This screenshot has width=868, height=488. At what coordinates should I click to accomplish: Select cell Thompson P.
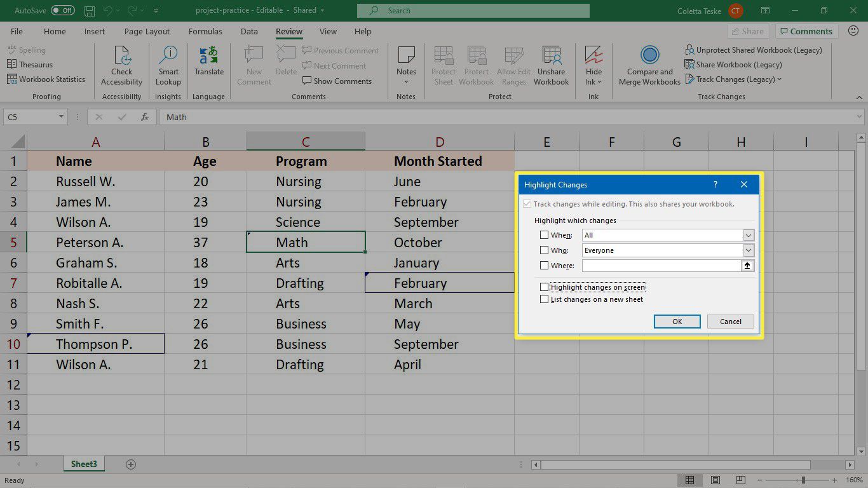tap(95, 344)
